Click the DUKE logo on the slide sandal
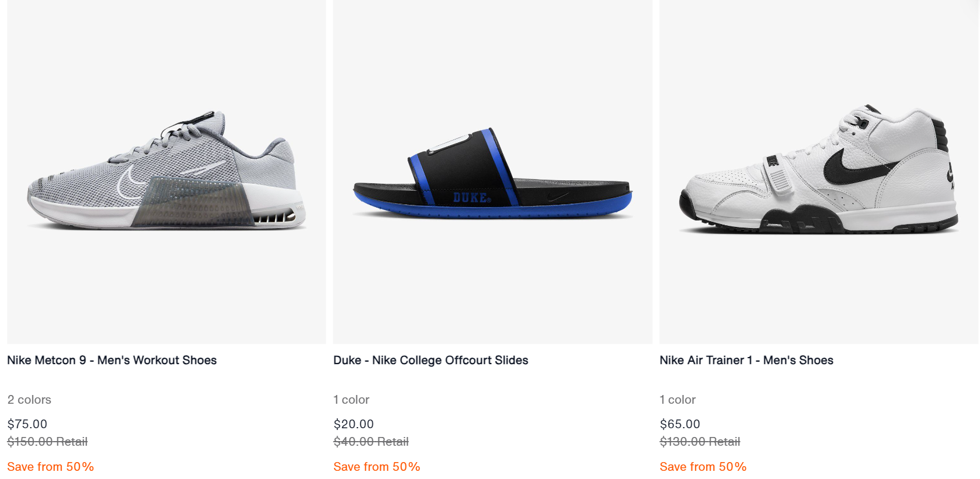 tap(472, 198)
